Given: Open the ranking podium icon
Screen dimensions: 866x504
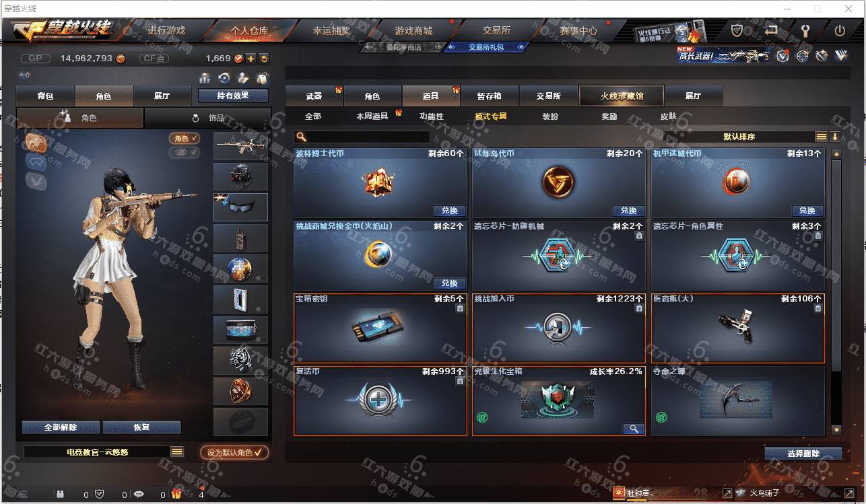Looking at the screenshot, I should click(204, 78).
